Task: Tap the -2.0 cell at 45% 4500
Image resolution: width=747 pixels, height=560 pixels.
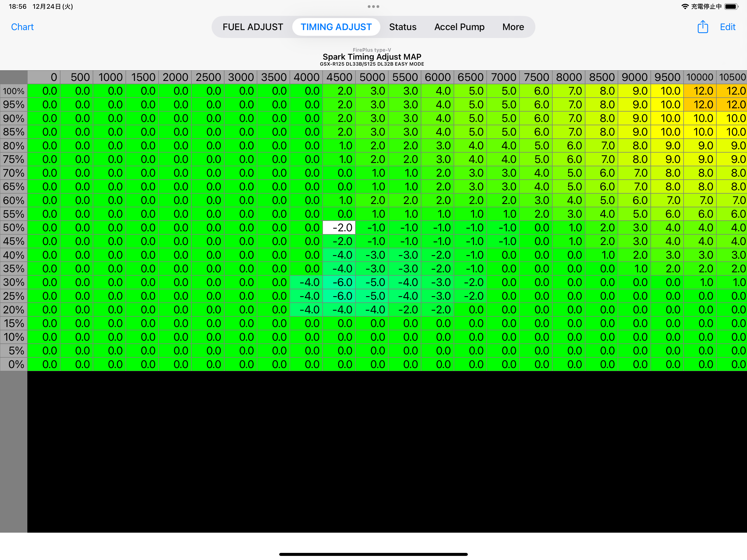Action: click(339, 241)
